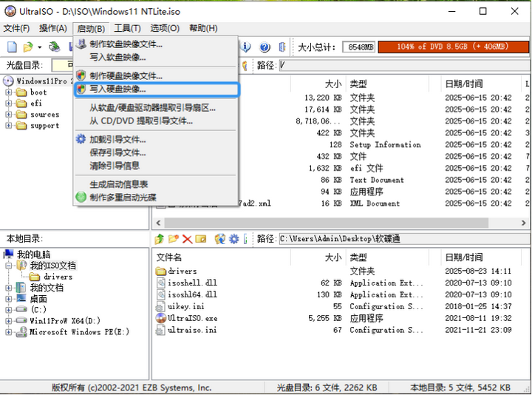Open the dropdown arrow beside the Open icon
The height and width of the screenshot is (395, 532).
point(39,47)
